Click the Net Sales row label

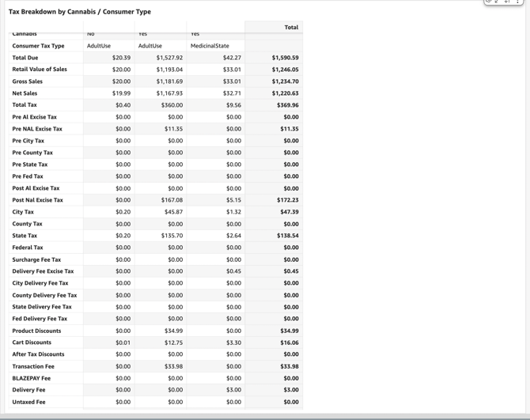tap(25, 93)
